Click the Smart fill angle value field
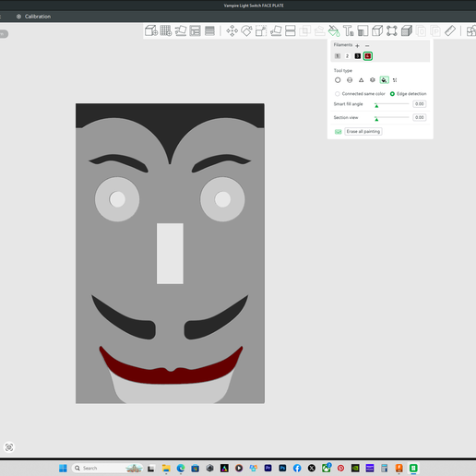Image resolution: width=476 pixels, height=476 pixels. point(420,104)
